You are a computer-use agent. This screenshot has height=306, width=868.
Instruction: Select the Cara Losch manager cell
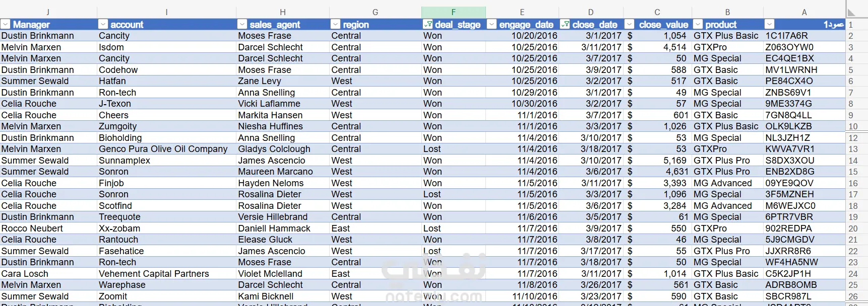click(25, 274)
